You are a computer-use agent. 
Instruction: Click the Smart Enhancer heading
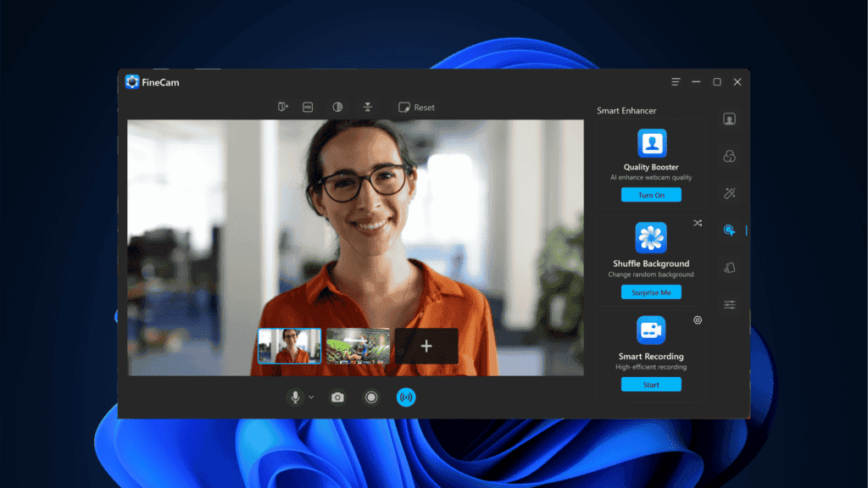tap(626, 111)
